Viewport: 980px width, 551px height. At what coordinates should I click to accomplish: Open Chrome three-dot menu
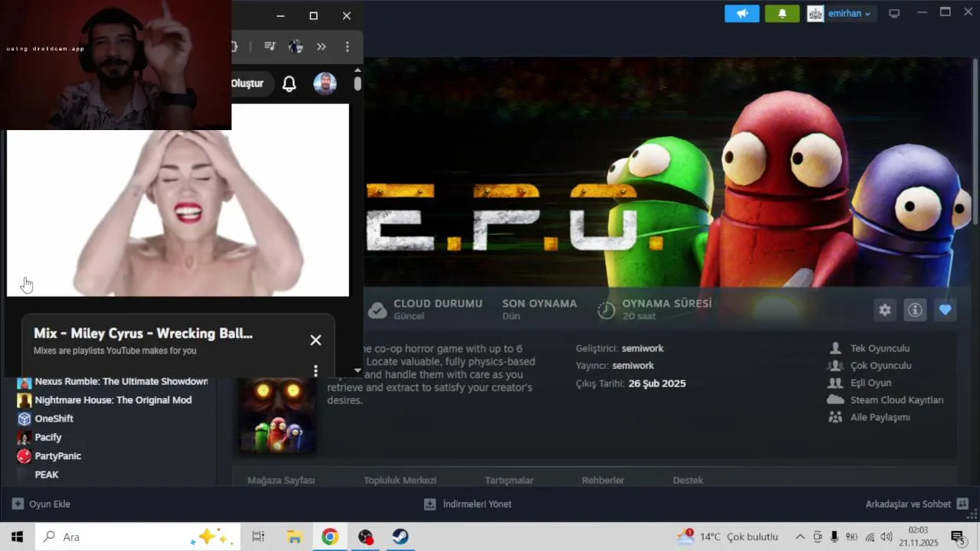tap(347, 47)
